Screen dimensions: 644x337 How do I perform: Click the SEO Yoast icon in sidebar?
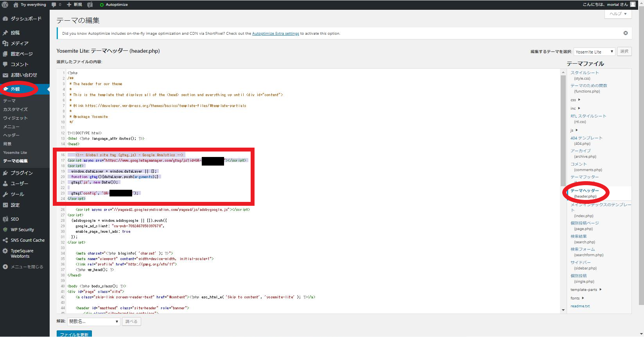(5, 219)
